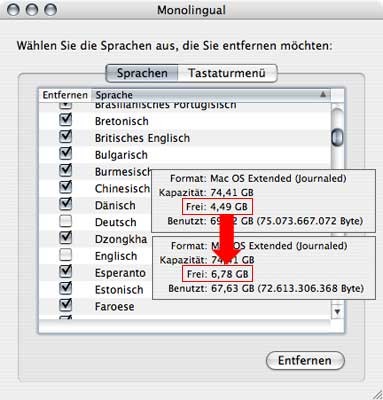Toggle the Burmesisch checkbox

coord(66,170)
